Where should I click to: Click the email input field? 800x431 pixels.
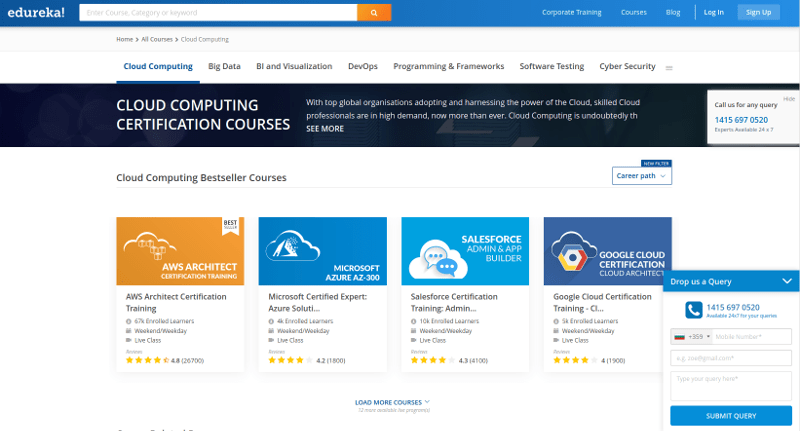pyautogui.click(x=731, y=358)
